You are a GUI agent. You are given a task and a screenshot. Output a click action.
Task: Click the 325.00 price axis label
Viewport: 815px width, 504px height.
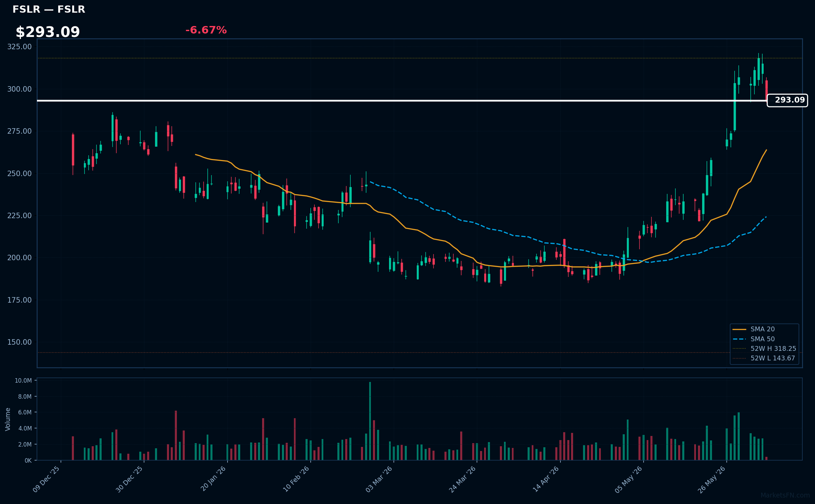[x=20, y=47]
